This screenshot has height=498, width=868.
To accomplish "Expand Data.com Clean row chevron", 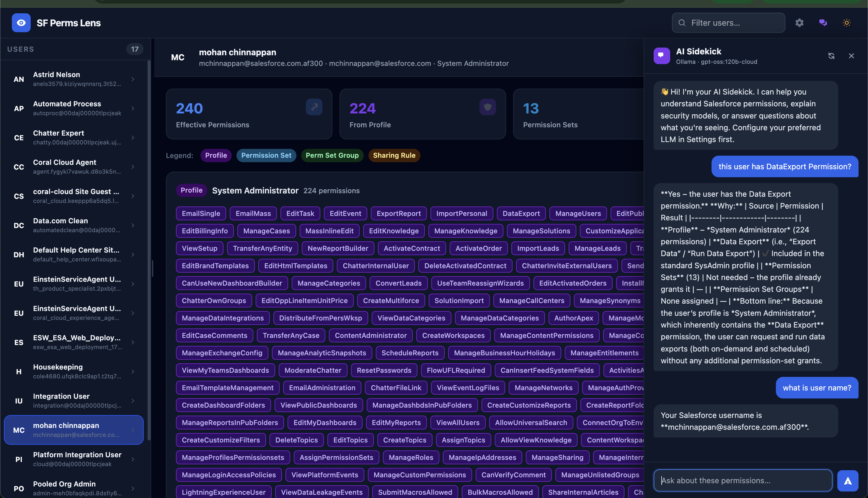I will coord(133,225).
